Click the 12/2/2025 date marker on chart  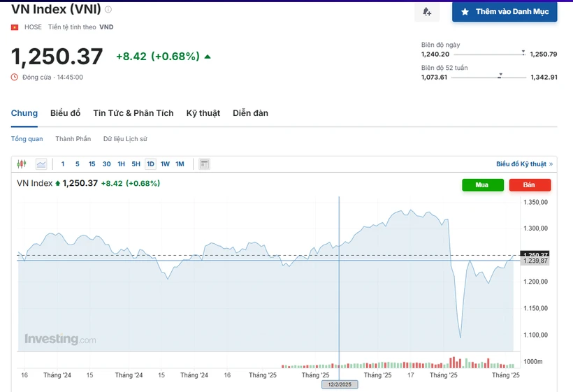pos(340,384)
